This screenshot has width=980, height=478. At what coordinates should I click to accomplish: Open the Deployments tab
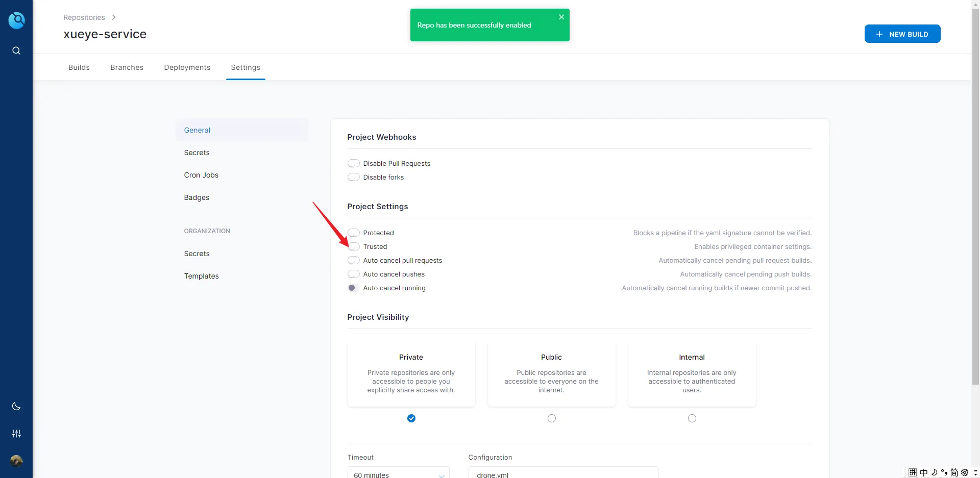187,67
